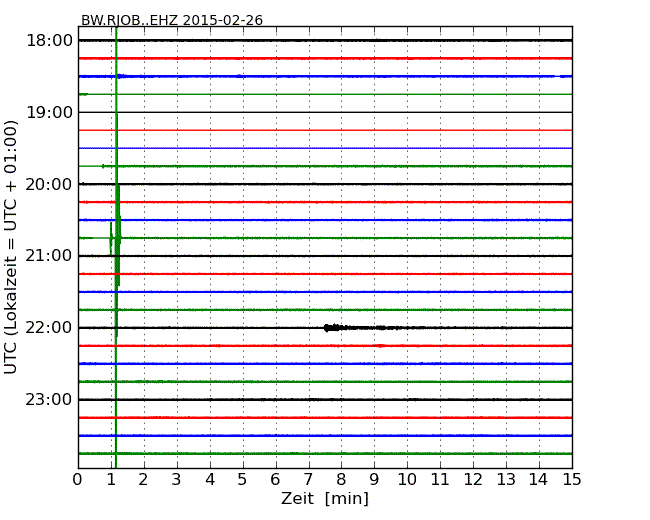
Task: Click the 22:00 time label
Action: click(x=49, y=328)
